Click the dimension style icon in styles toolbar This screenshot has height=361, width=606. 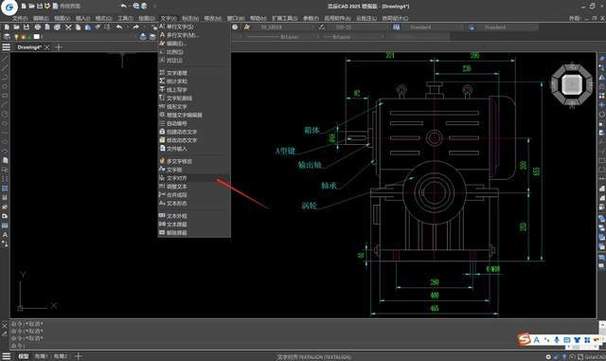pyautogui.click(x=322, y=27)
